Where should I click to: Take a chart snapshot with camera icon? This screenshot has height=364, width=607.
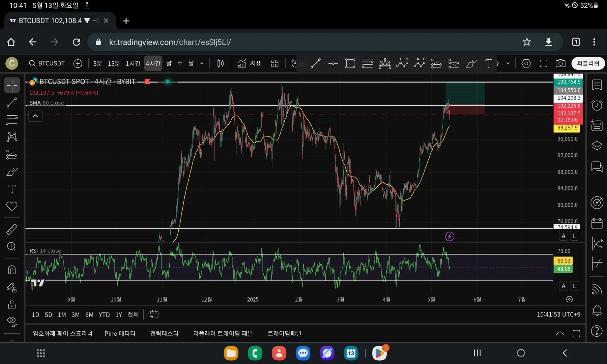click(560, 63)
